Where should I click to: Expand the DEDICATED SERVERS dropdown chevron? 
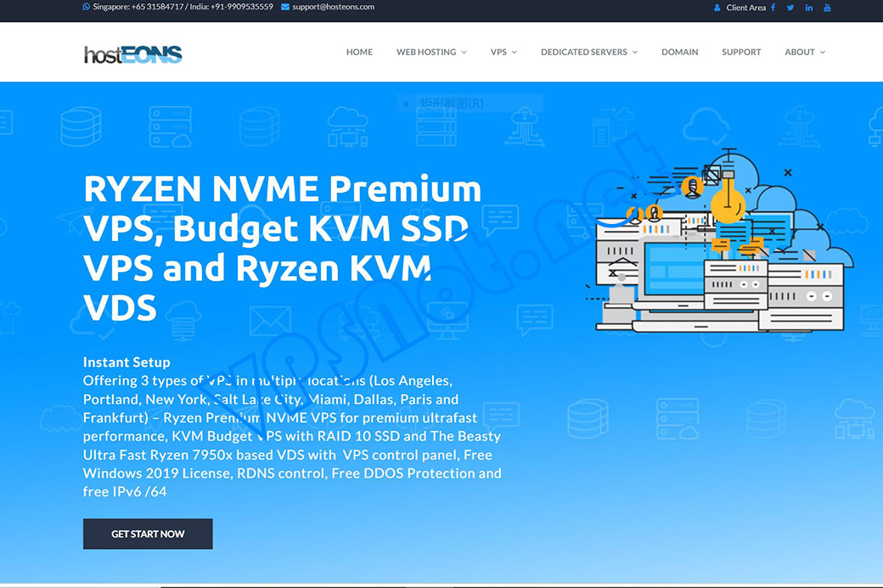pyautogui.click(x=635, y=53)
